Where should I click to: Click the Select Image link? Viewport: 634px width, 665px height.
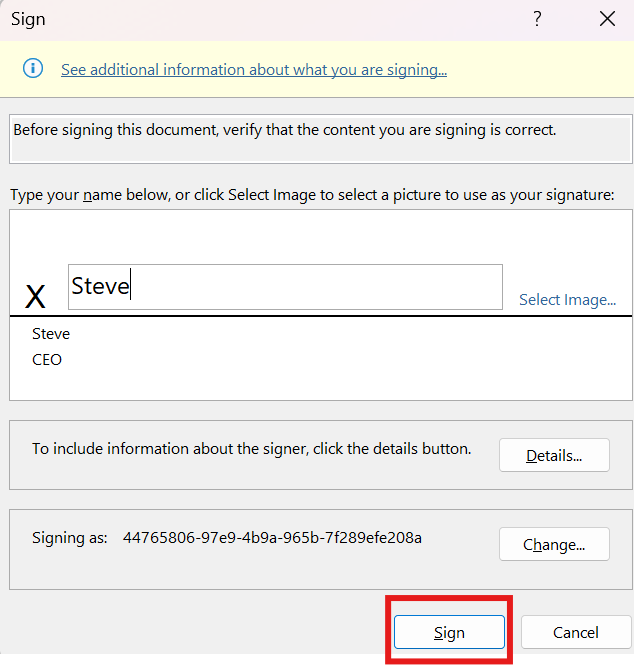tap(567, 299)
